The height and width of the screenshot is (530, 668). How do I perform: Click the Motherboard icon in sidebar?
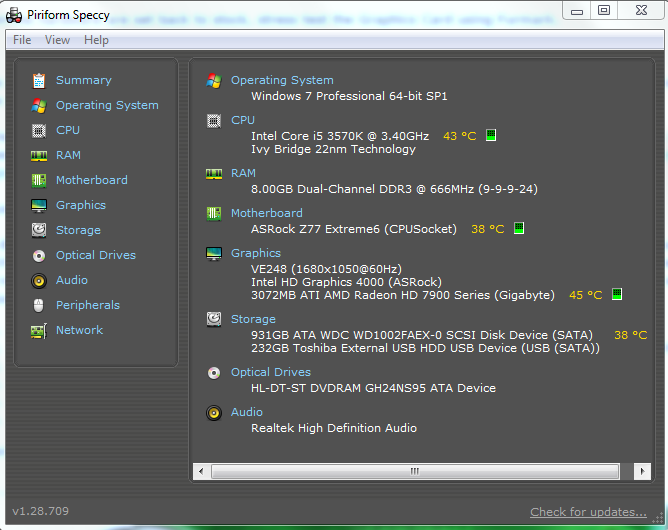tap(39, 181)
